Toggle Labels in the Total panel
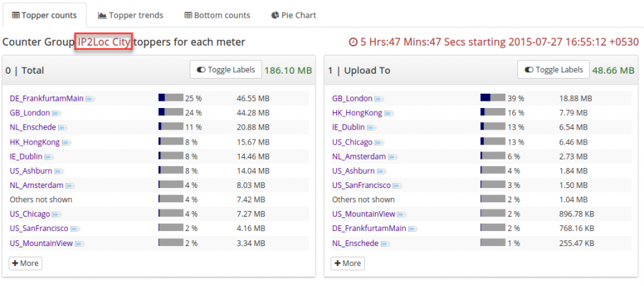 [x=225, y=70]
